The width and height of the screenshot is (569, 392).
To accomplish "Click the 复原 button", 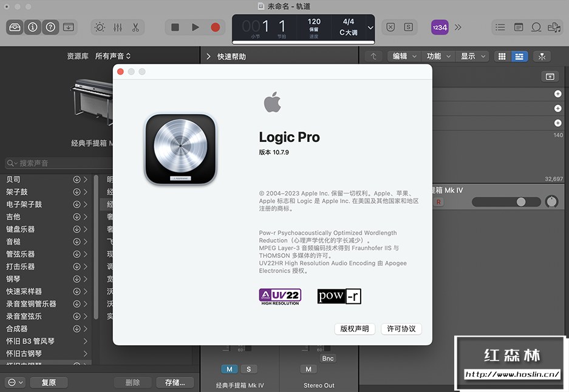I will point(49,382).
